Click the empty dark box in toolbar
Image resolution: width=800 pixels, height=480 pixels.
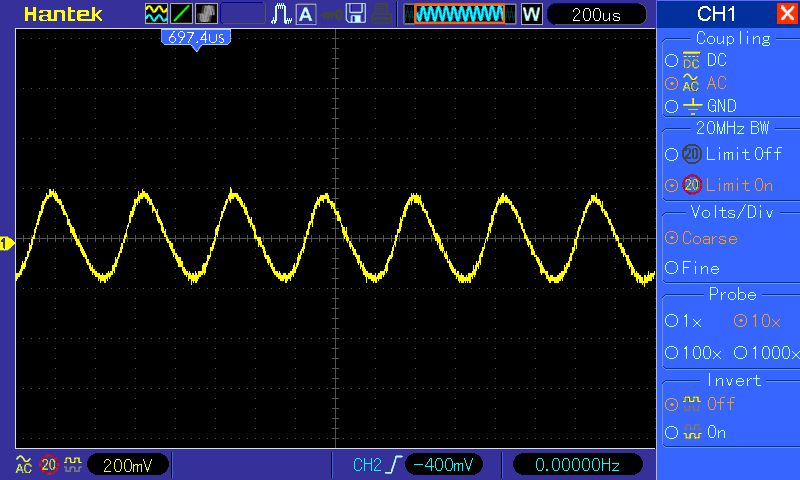tap(243, 14)
